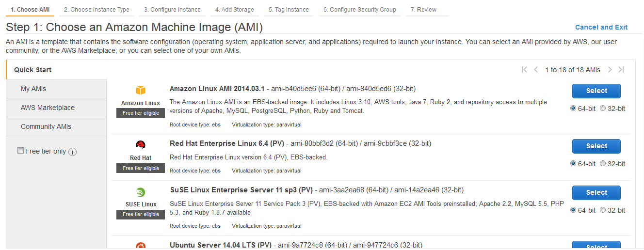Click Cancel and Exit link

[x=601, y=27]
